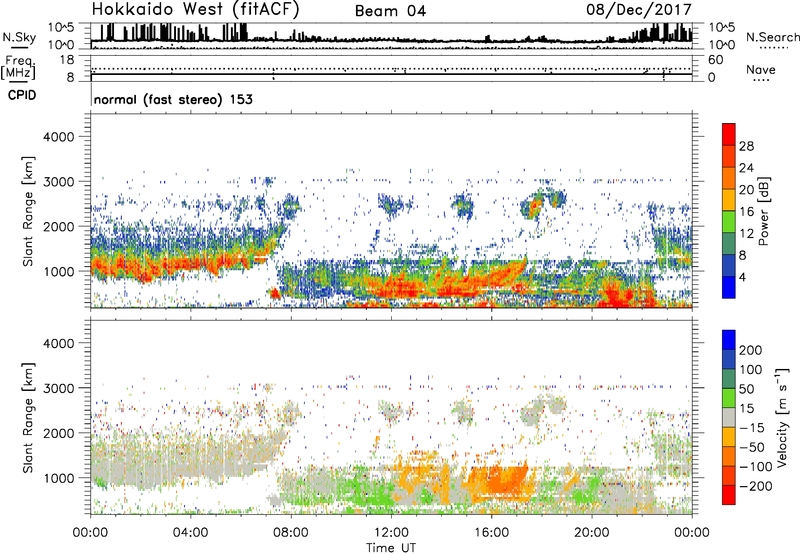
Task: Click the '08:00' time tick label
Action: point(290,533)
